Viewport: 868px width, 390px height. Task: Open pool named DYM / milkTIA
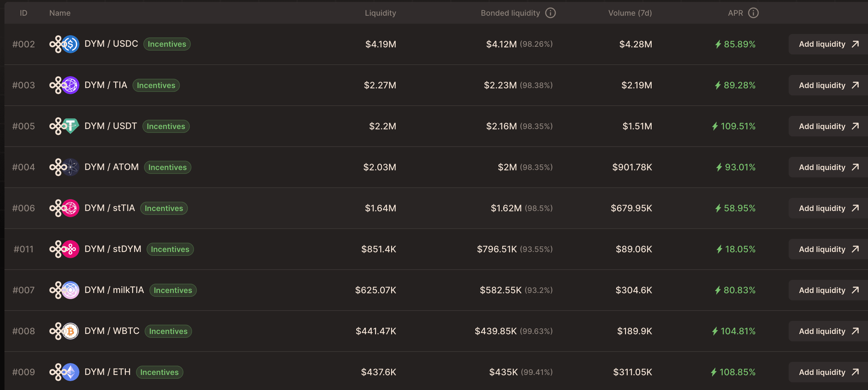point(114,289)
